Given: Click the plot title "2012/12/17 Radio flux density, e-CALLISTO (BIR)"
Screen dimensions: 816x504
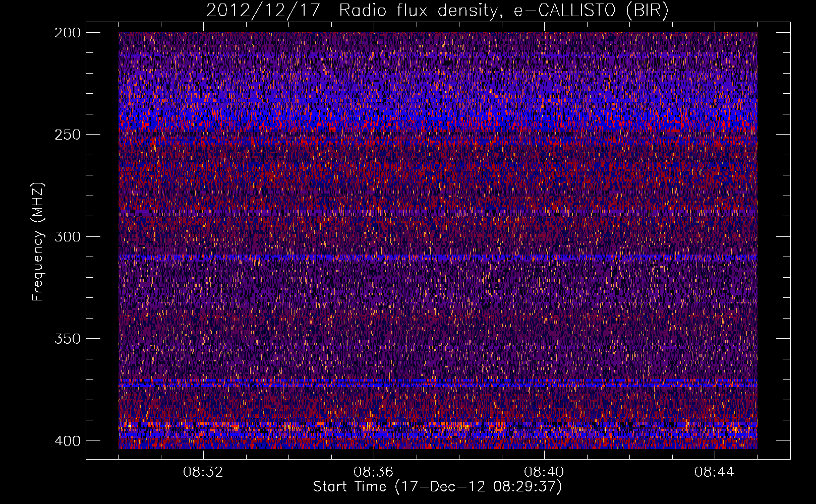Looking at the screenshot, I should point(437,11).
